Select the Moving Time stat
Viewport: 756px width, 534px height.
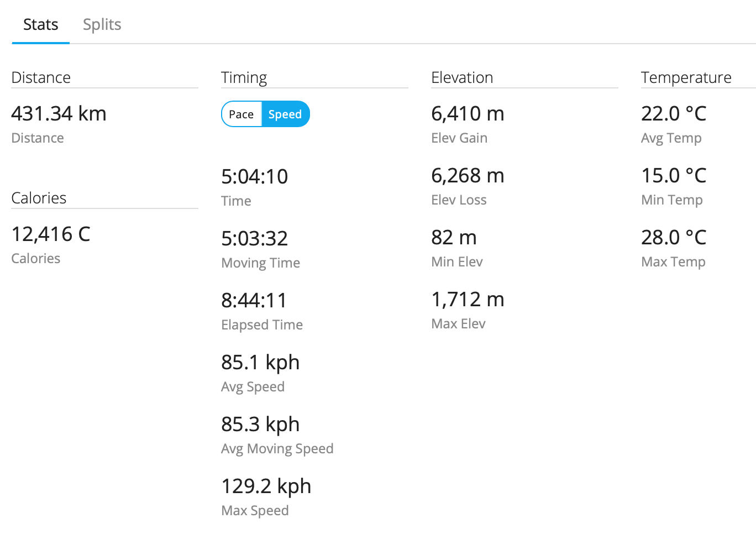point(254,238)
